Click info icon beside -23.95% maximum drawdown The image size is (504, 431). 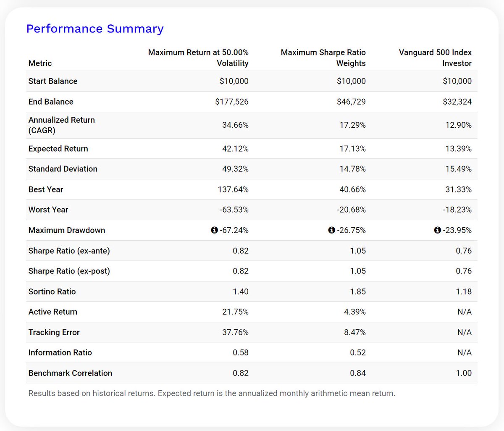(x=437, y=230)
